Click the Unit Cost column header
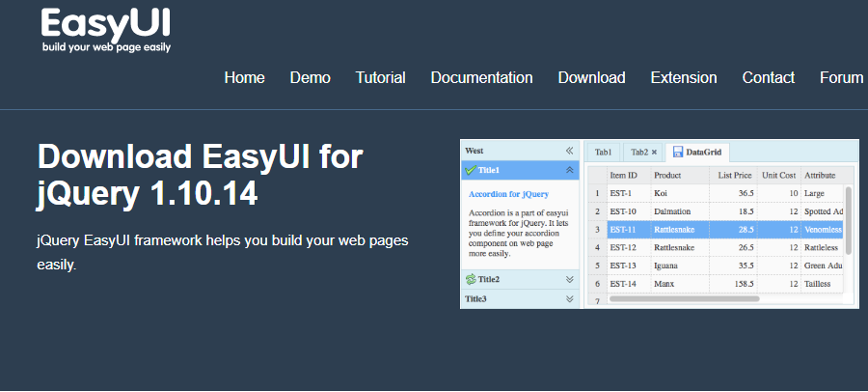 click(779, 175)
